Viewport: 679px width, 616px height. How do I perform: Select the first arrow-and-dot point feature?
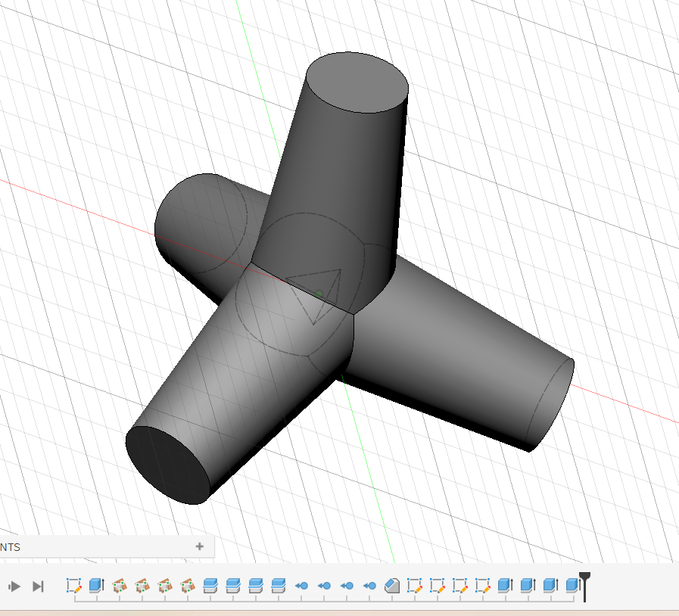coord(301,586)
